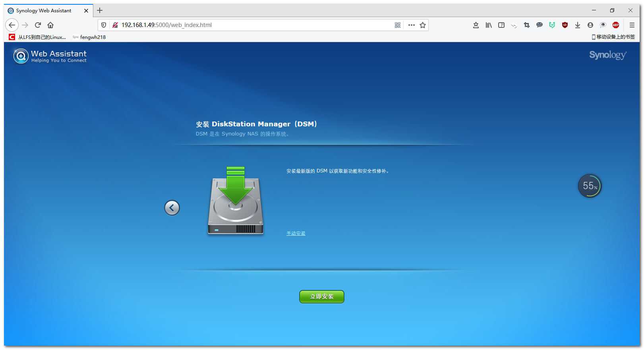Open the Firefox hamburger menu

tap(632, 25)
